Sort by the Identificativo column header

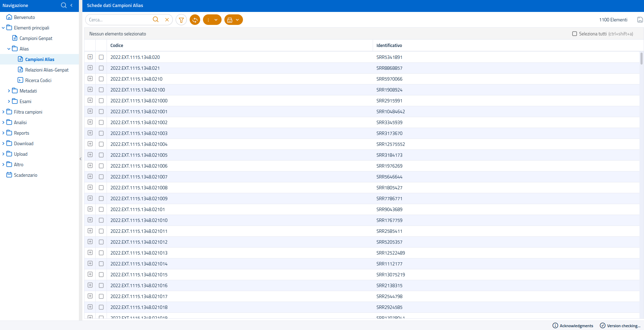click(x=389, y=46)
